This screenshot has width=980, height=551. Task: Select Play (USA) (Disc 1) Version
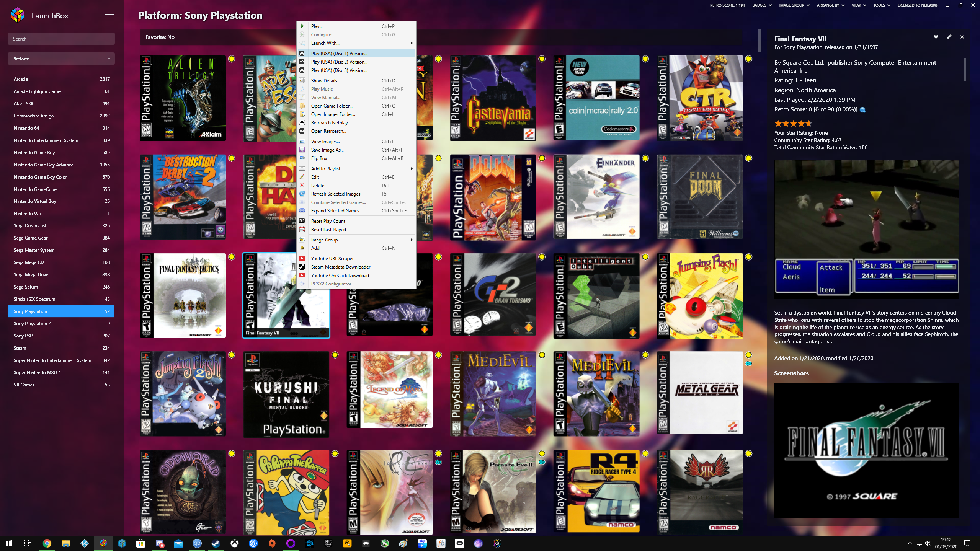(x=356, y=54)
